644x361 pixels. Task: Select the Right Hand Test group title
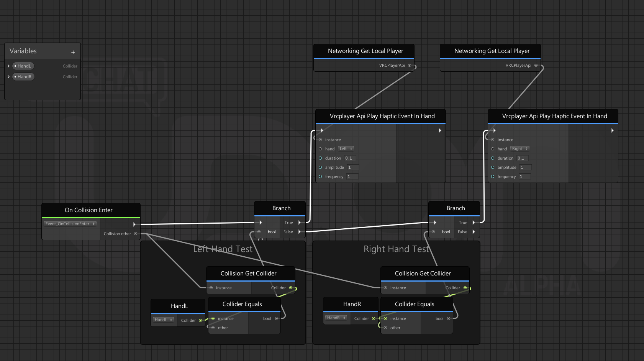tap(396, 249)
